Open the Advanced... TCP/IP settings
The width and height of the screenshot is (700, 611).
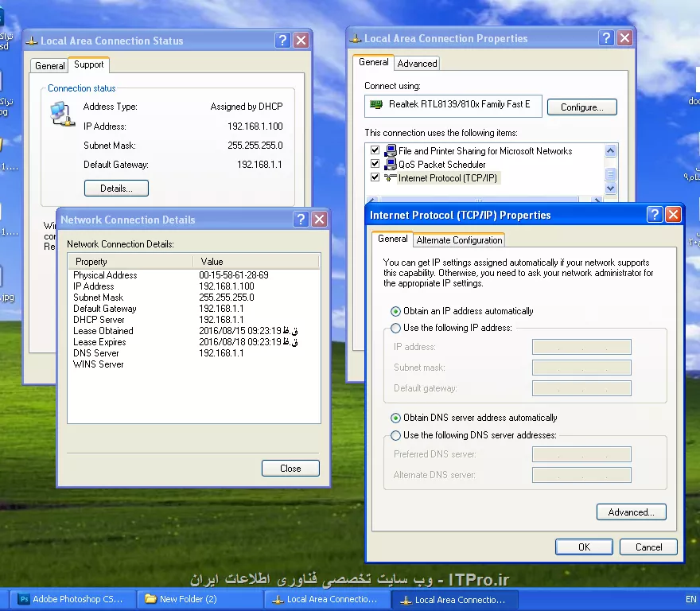(632, 512)
